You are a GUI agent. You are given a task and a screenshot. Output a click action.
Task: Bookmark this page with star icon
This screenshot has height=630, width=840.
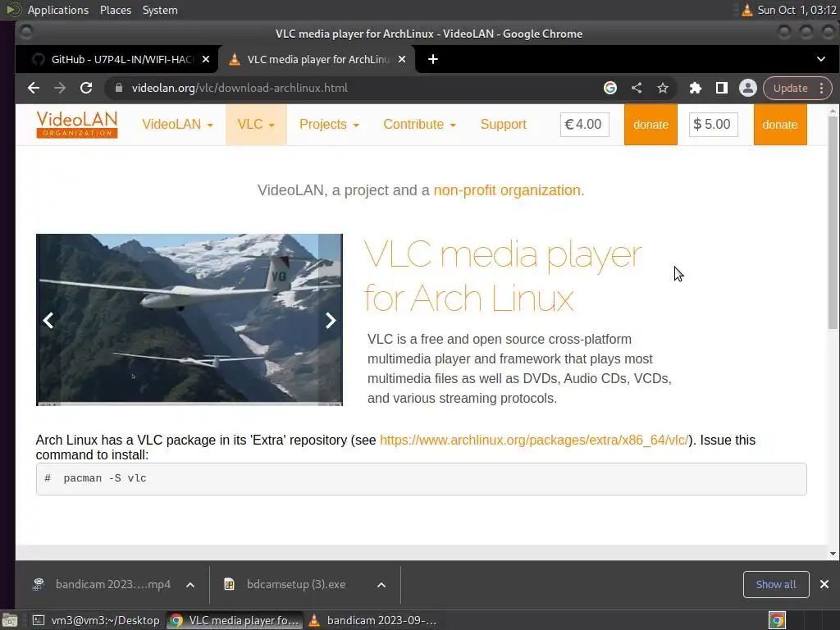tap(663, 88)
